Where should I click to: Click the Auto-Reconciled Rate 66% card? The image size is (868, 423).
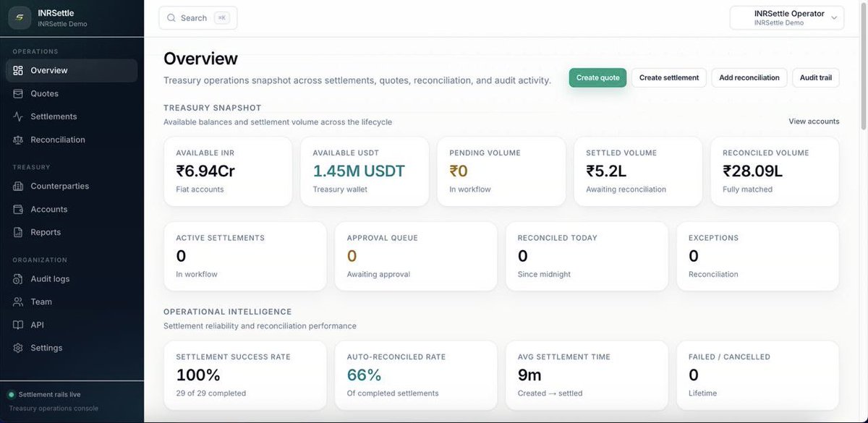[416, 376]
